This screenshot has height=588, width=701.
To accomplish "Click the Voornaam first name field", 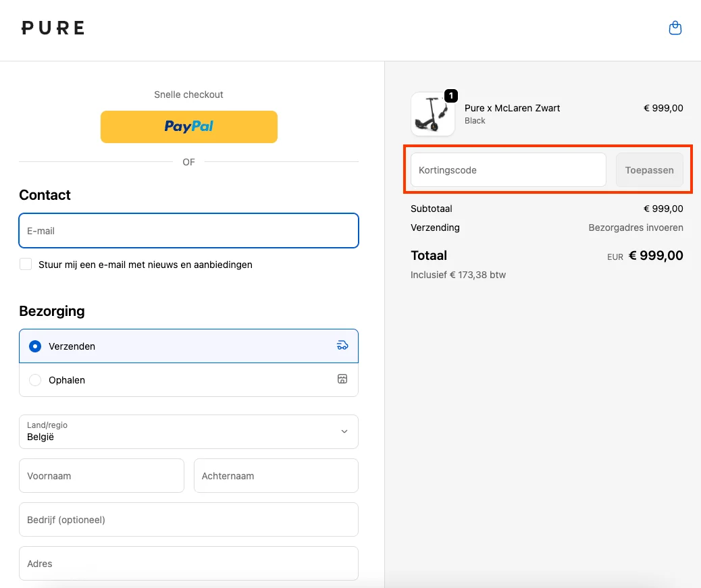I will tap(101, 476).
